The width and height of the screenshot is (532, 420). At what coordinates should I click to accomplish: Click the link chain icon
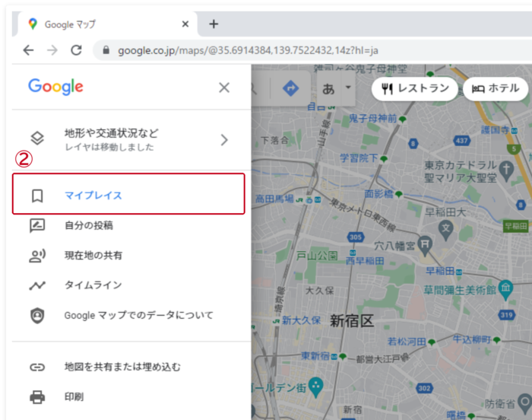37,367
